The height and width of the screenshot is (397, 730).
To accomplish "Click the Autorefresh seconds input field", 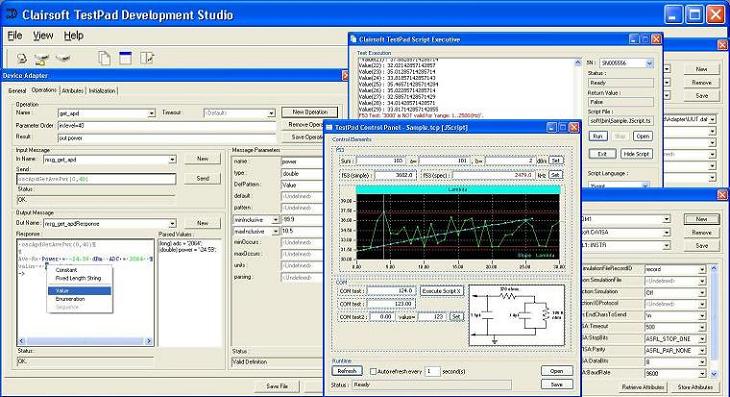I will (x=433, y=371).
